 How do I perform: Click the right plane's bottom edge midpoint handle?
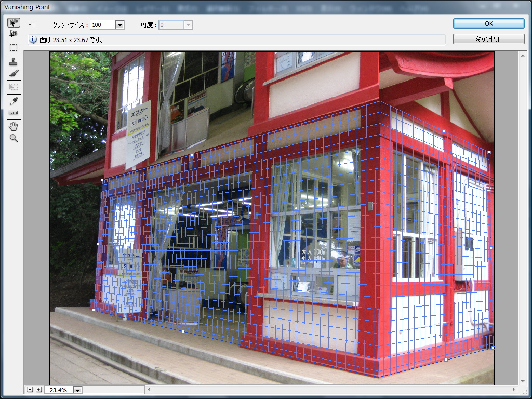pyautogui.click(x=446, y=360)
